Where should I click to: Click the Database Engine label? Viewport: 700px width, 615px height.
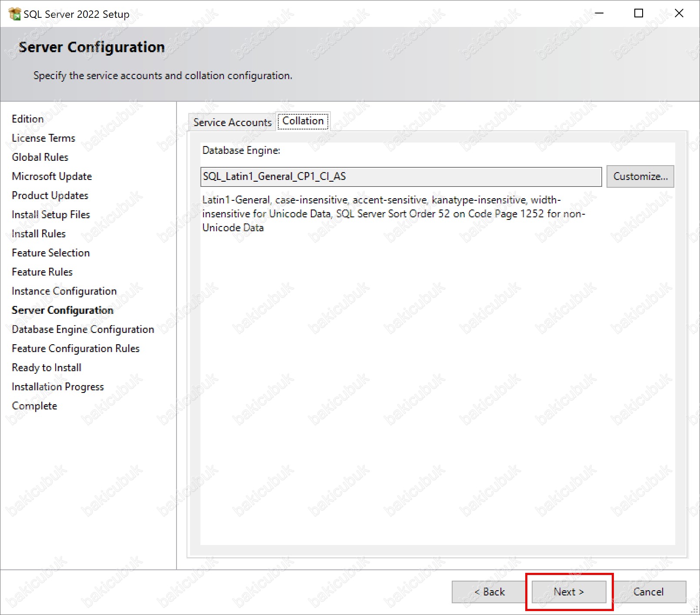click(241, 150)
